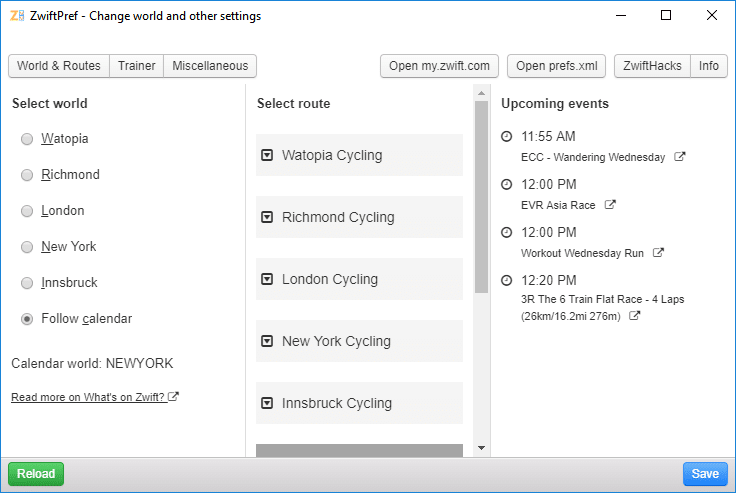Click the route list scroll up arrow
Image resolution: width=736 pixels, height=493 pixels.
[481, 93]
